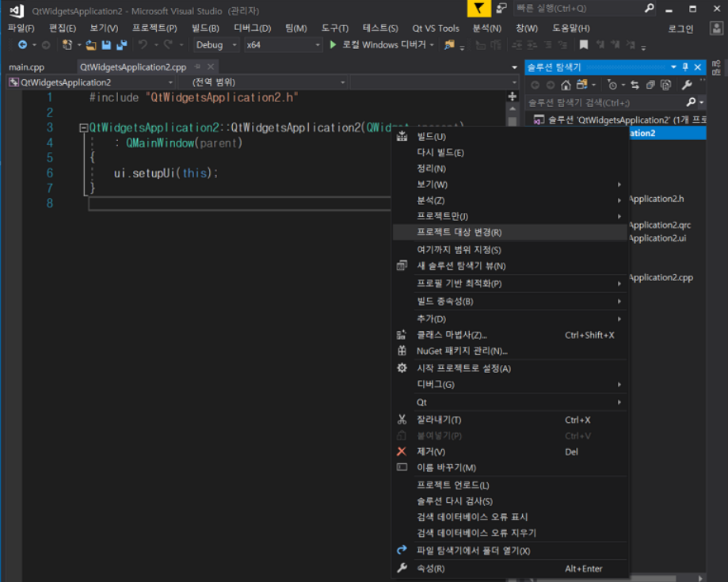This screenshot has height=582, width=728.
Task: Click the save file disk icon
Action: click(x=106, y=45)
